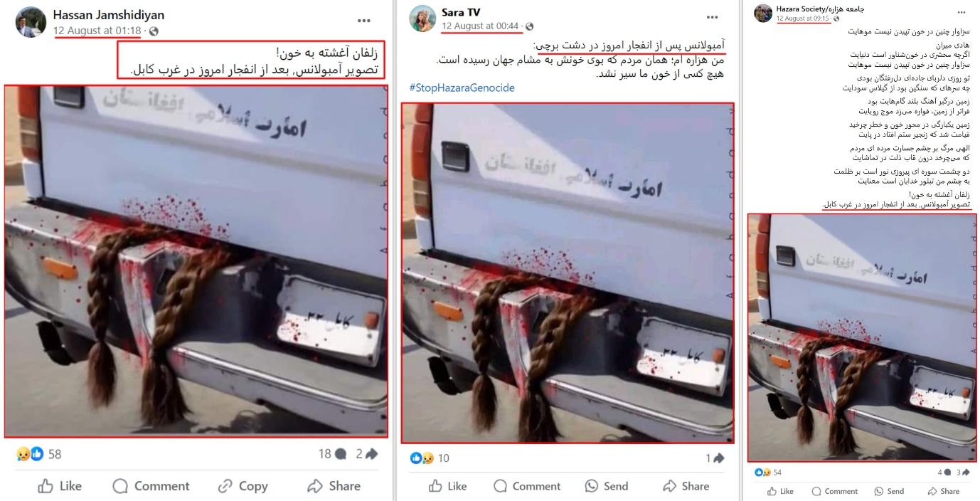
Task: Open Sara TV ambulance photo
Action: pos(568,273)
